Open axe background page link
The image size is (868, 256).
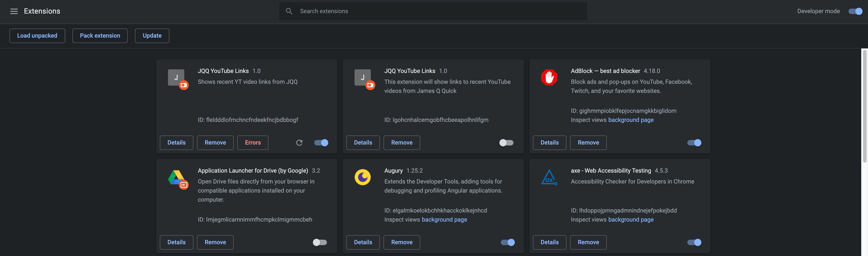631,220
